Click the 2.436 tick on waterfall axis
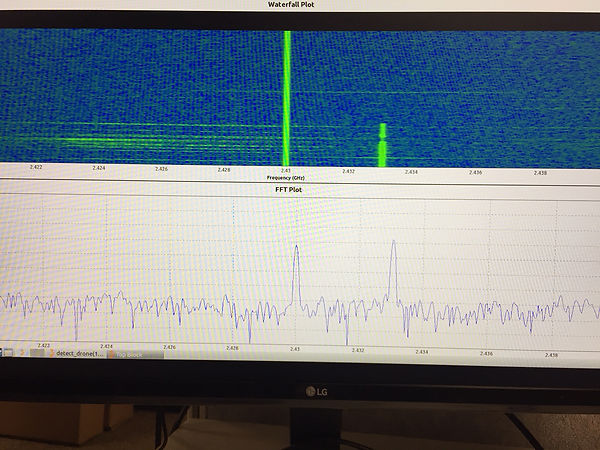The width and height of the screenshot is (600, 450). (x=475, y=172)
